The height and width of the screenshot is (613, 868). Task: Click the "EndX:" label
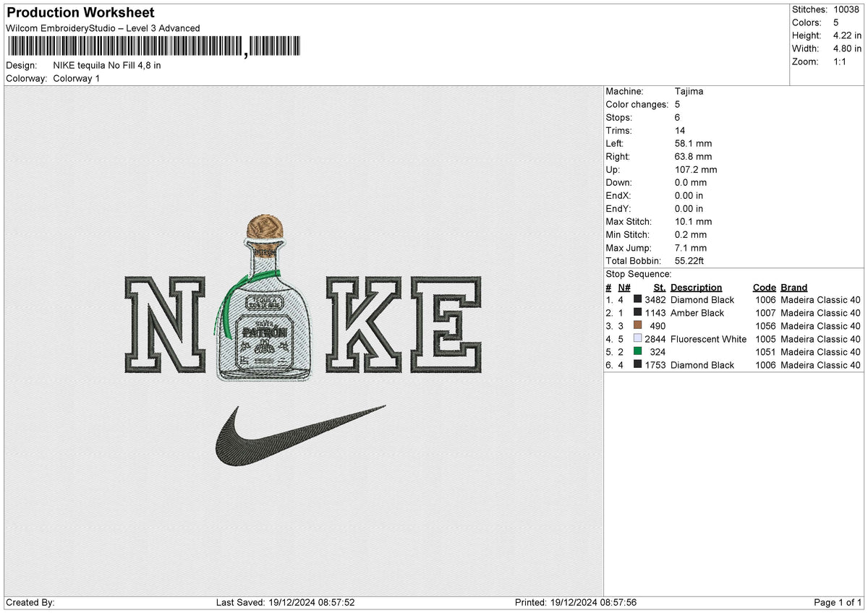point(618,195)
